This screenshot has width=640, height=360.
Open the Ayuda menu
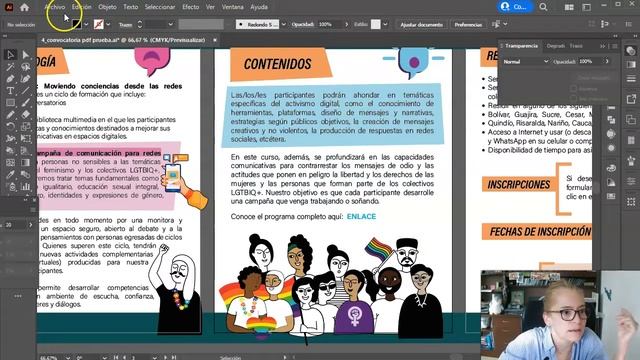click(x=259, y=7)
